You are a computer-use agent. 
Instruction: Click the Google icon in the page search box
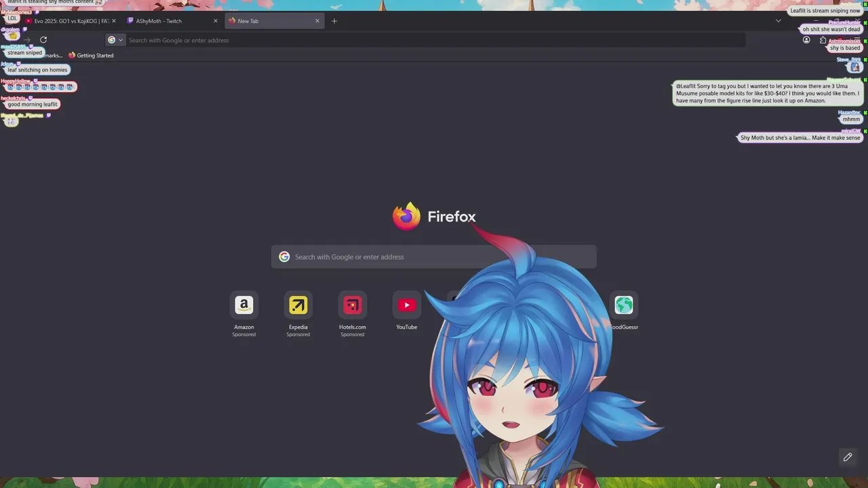click(x=284, y=257)
